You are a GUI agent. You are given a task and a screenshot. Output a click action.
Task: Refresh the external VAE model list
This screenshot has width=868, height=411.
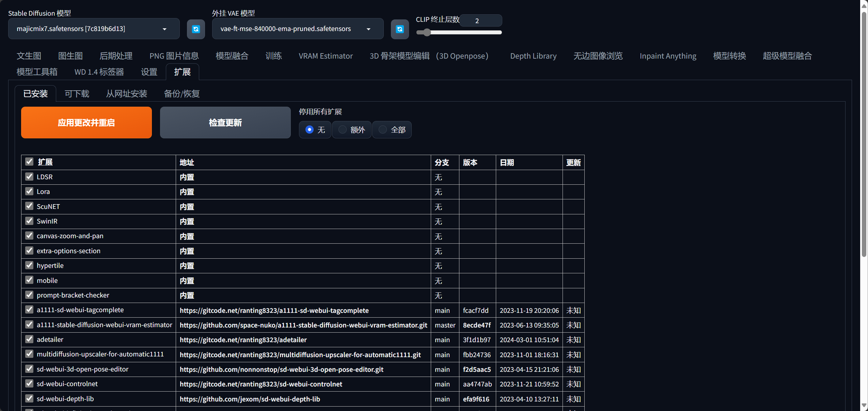tap(399, 29)
